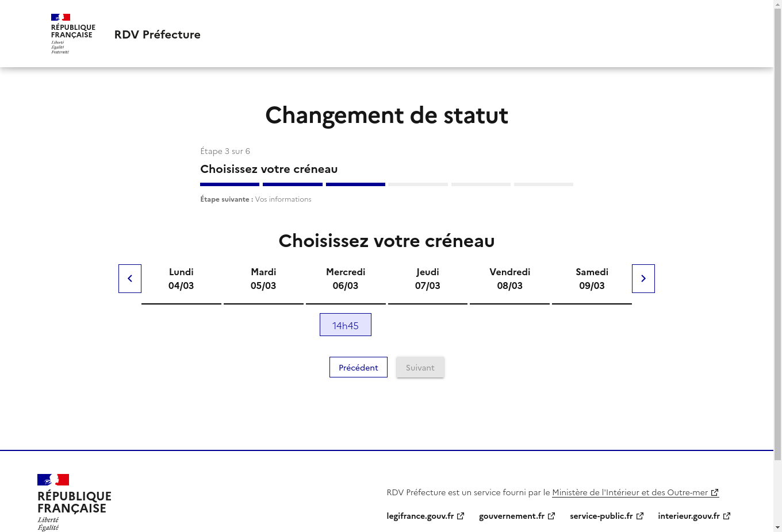Select the 14h45 time slot
This screenshot has height=532, width=782.
[x=346, y=325]
